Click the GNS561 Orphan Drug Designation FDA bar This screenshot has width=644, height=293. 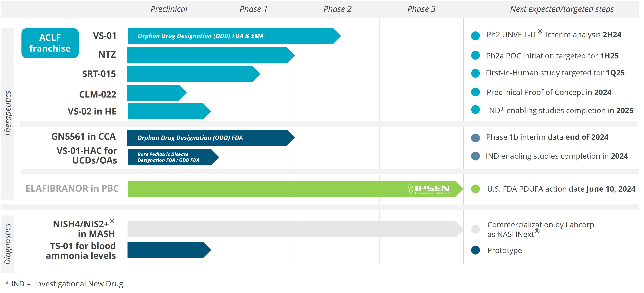coord(211,138)
